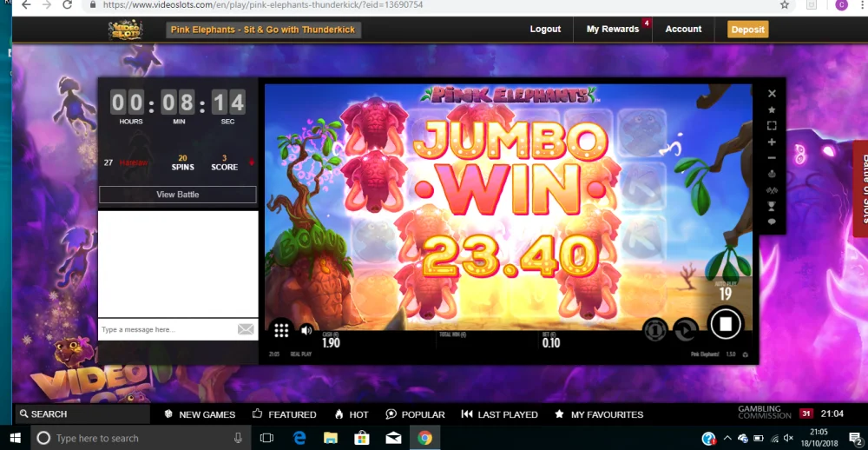
Task: Click the Logout link
Action: tap(545, 30)
